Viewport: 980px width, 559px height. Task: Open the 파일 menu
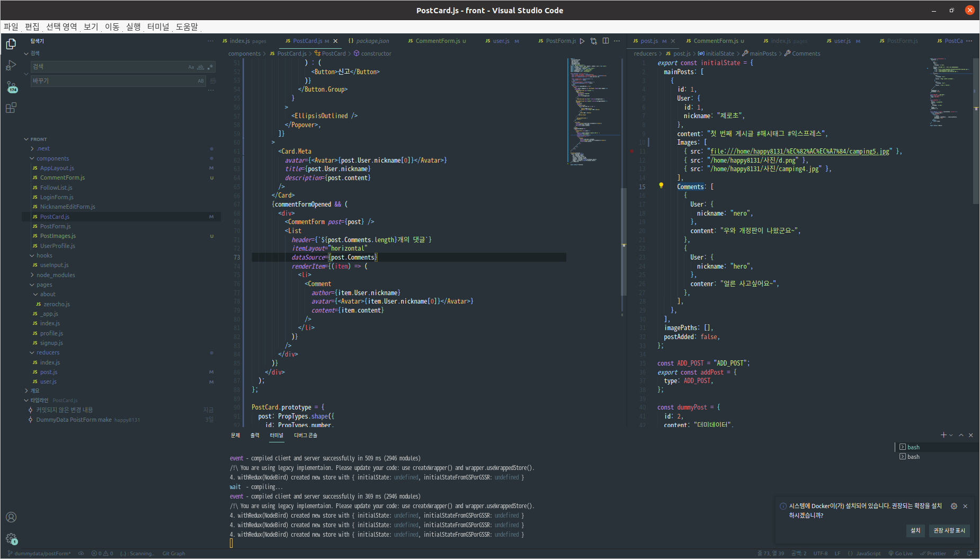tap(11, 26)
